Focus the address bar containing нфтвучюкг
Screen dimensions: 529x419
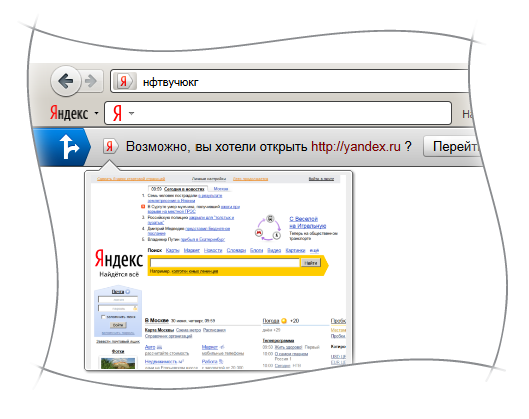289,81
